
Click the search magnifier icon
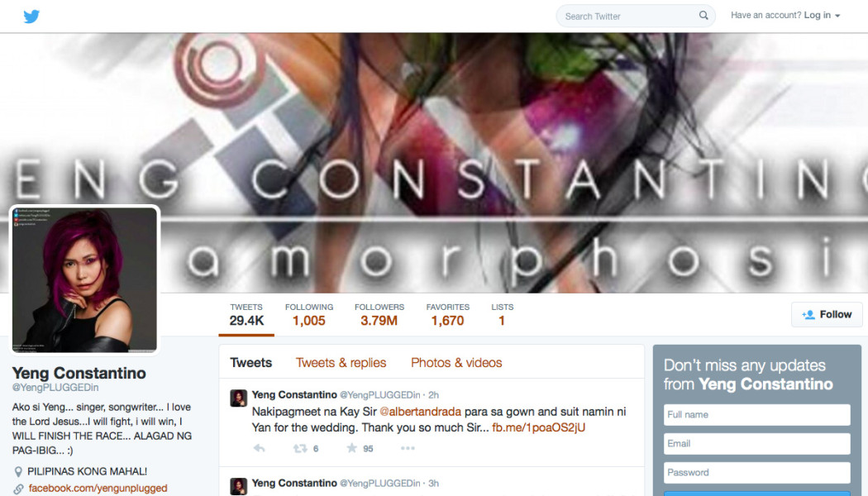pyautogui.click(x=703, y=16)
